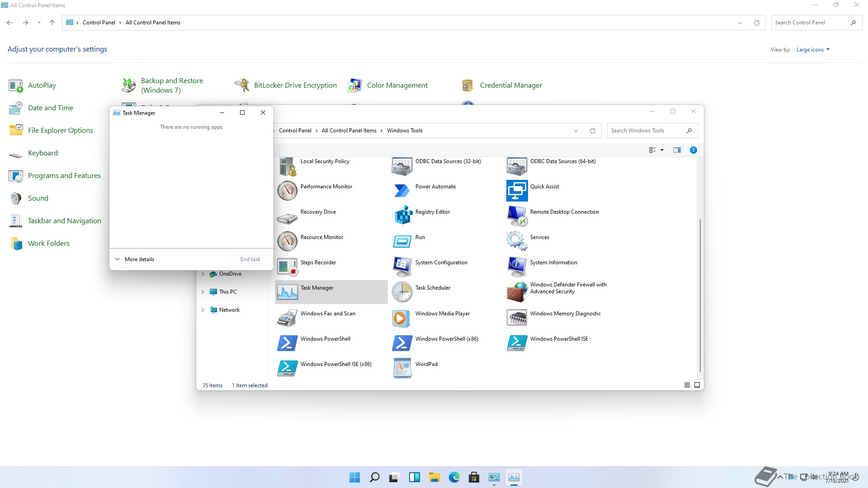Open System Information icon
868x488 pixels.
pos(517,267)
